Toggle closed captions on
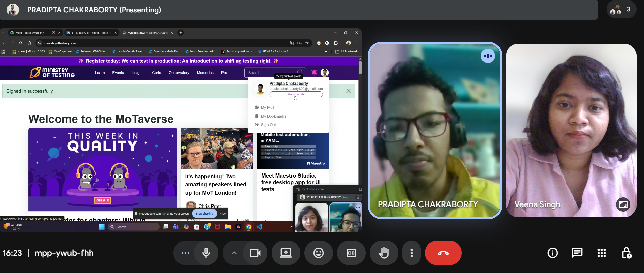Viewport: 644px width, 273px height. [x=351, y=253]
